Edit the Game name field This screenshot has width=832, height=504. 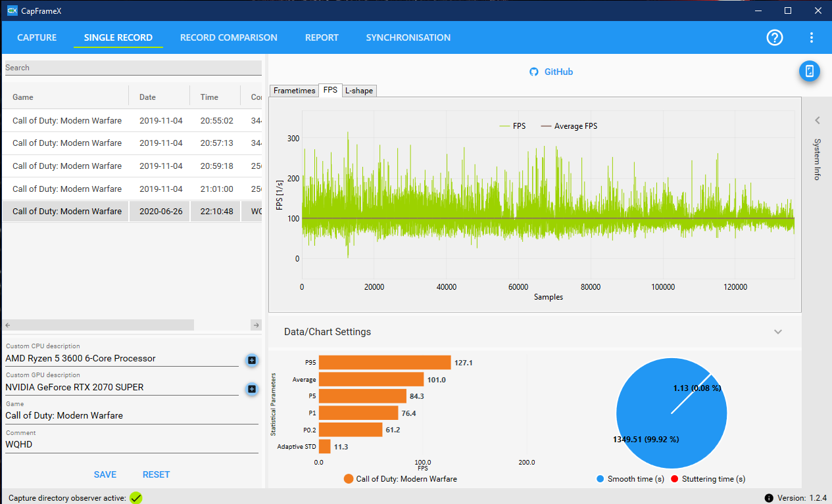132,416
